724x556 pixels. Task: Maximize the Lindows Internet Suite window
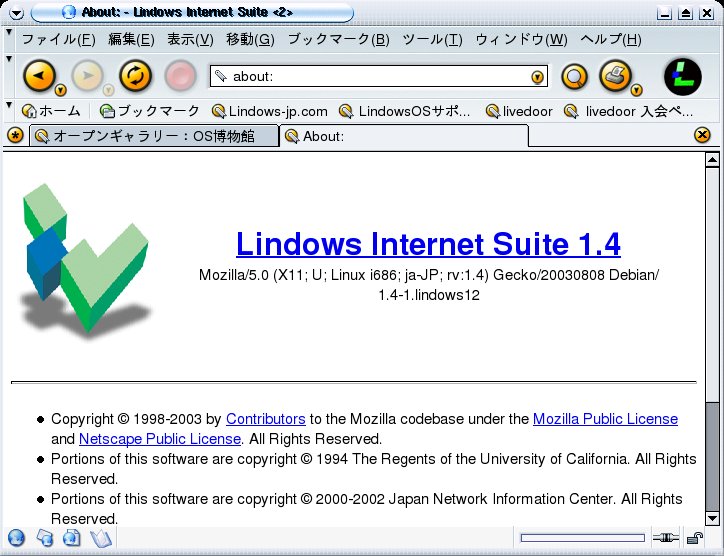point(686,13)
